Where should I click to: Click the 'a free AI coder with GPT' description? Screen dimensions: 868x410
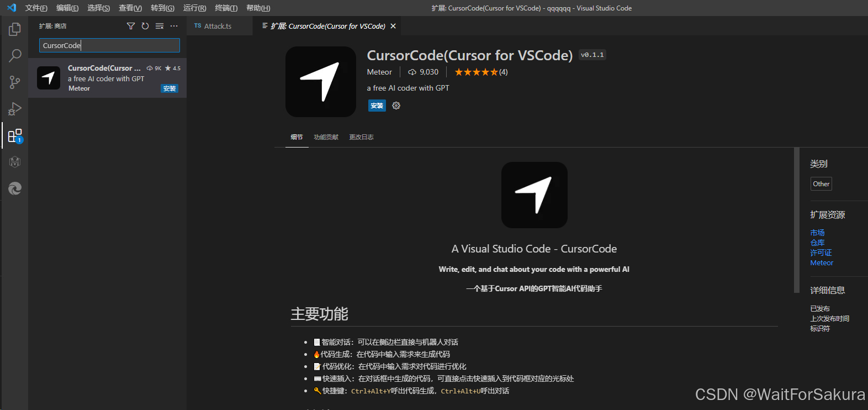click(x=408, y=88)
